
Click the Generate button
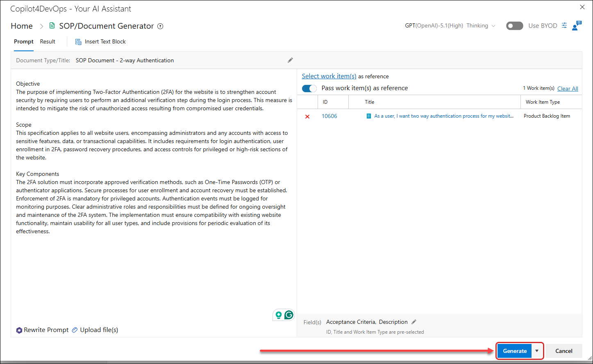click(515, 351)
